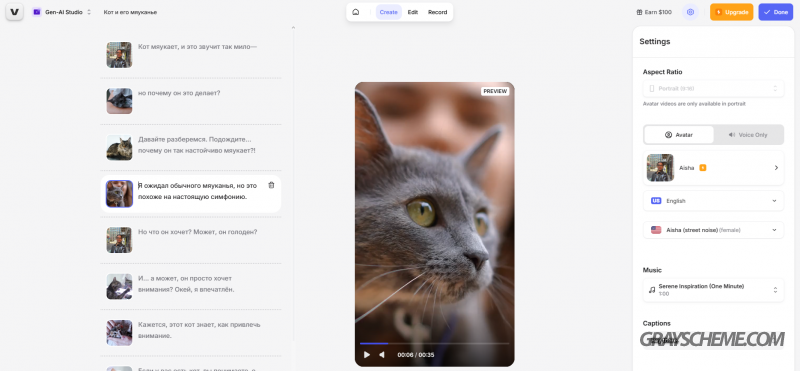Open the V logo app menu
Screen dimensions: 800x371
(14, 12)
